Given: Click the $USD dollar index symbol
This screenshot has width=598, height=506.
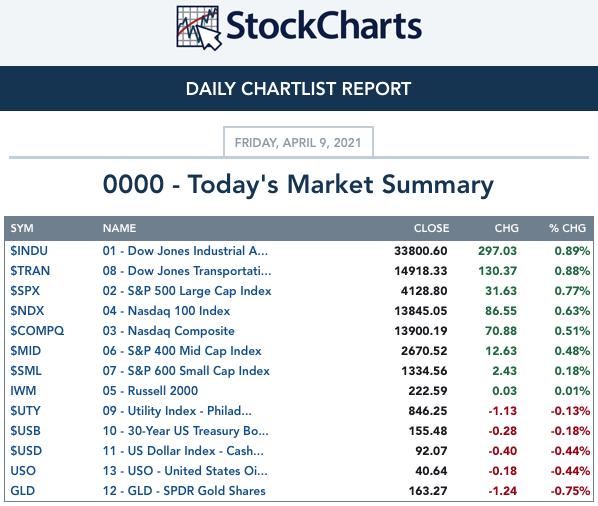Looking at the screenshot, I should 26,451.
